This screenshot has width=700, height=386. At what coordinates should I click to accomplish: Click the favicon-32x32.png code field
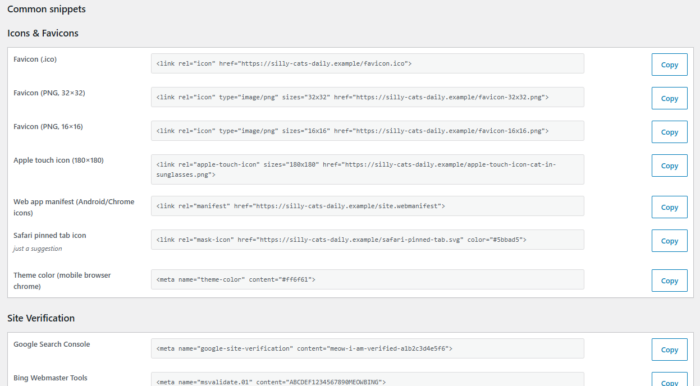pyautogui.click(x=367, y=97)
